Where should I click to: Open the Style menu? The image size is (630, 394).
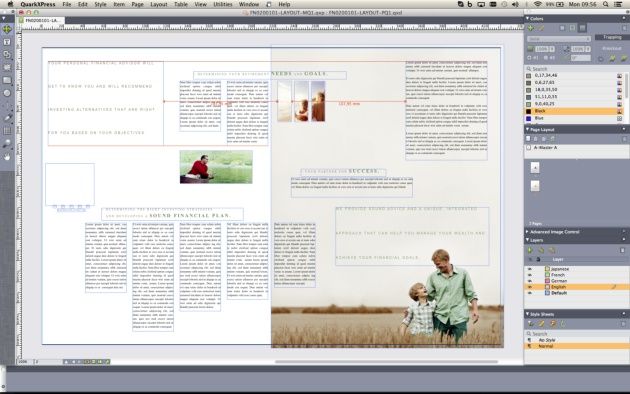click(100, 4)
